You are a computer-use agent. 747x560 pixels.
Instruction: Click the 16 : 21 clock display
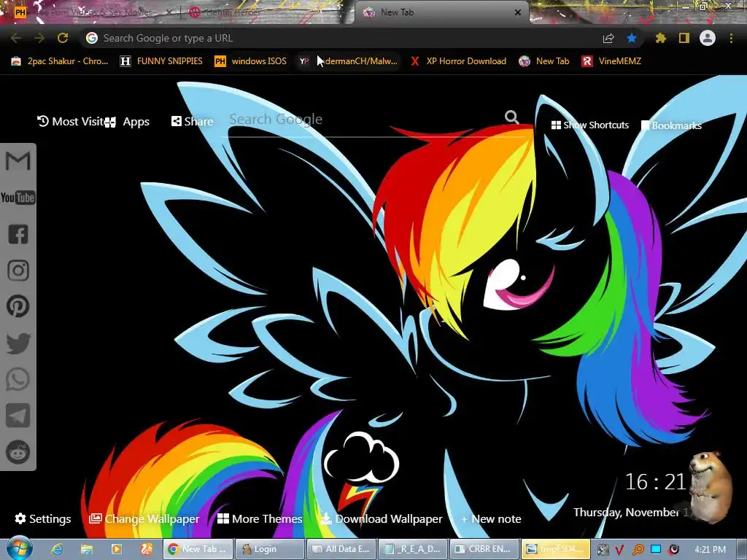(x=655, y=482)
